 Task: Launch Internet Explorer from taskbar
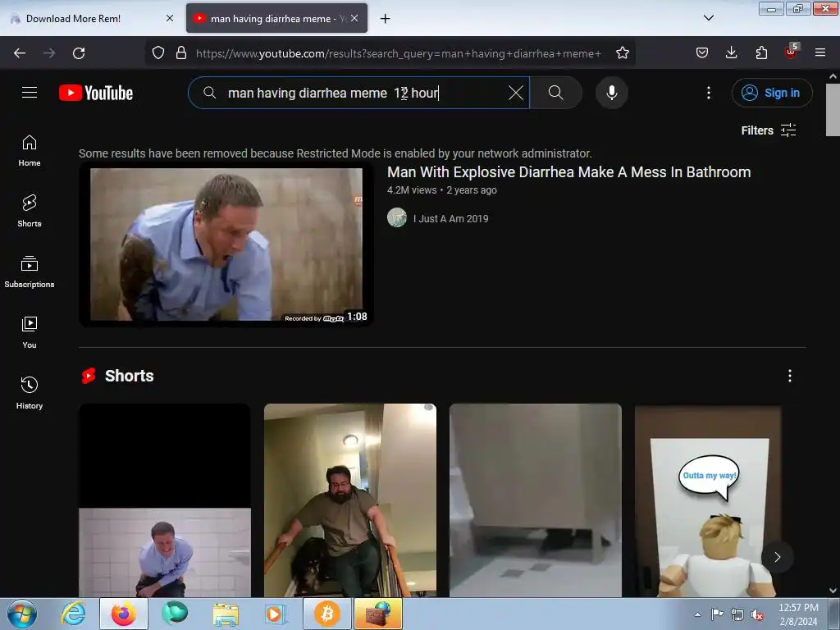click(73, 614)
